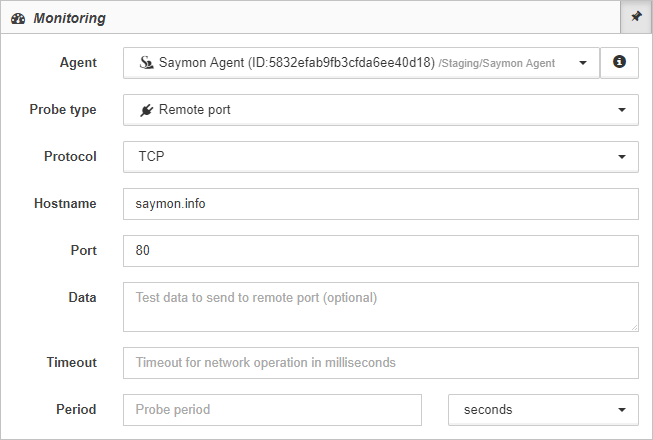Click the Hostname field with saymon.info

click(381, 204)
